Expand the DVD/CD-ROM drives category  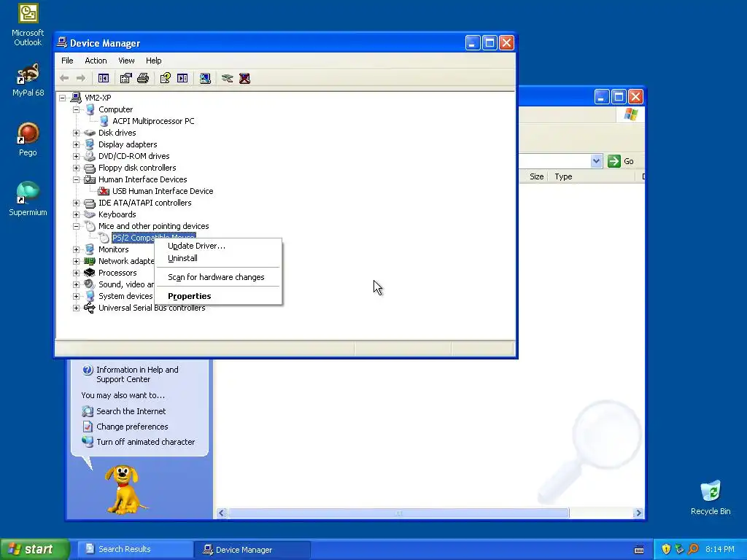pos(76,156)
